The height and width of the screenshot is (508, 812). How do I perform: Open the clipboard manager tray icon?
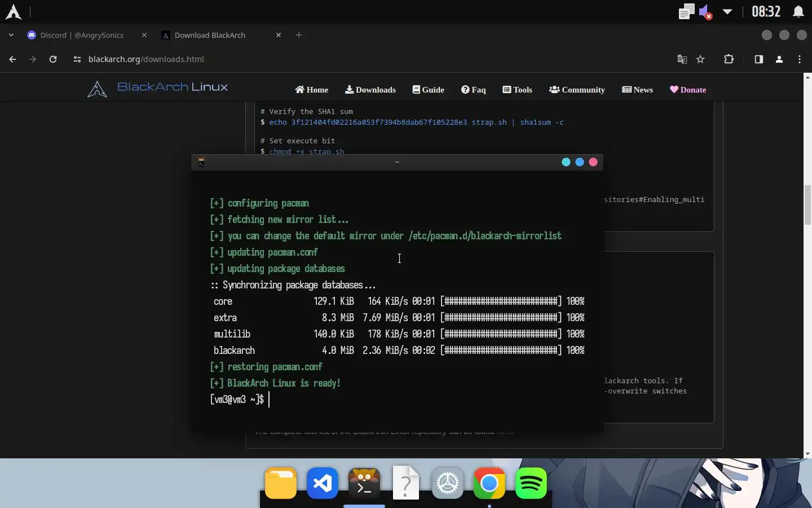tap(686, 12)
